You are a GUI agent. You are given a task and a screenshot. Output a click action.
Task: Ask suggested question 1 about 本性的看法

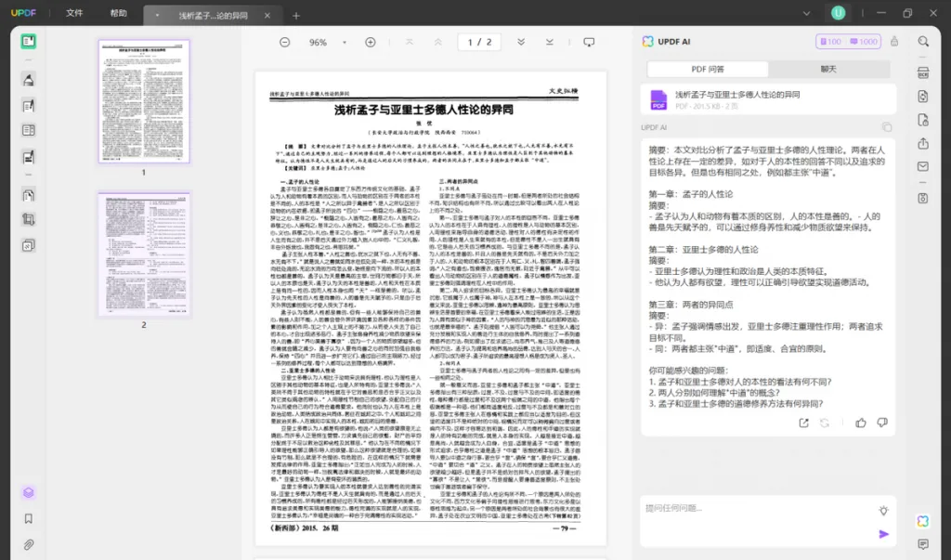tap(740, 382)
